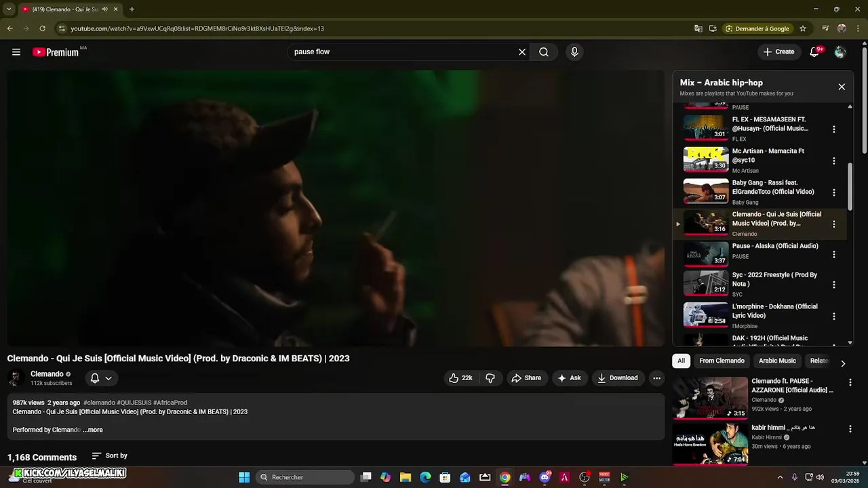The width and height of the screenshot is (868, 488).
Task: Click the browser address bar URL
Action: click(197, 28)
